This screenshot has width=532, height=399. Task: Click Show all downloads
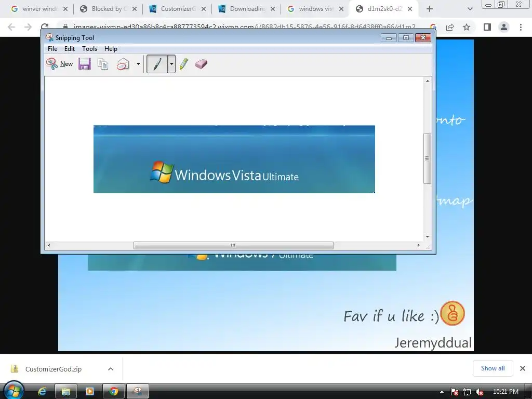point(493,368)
